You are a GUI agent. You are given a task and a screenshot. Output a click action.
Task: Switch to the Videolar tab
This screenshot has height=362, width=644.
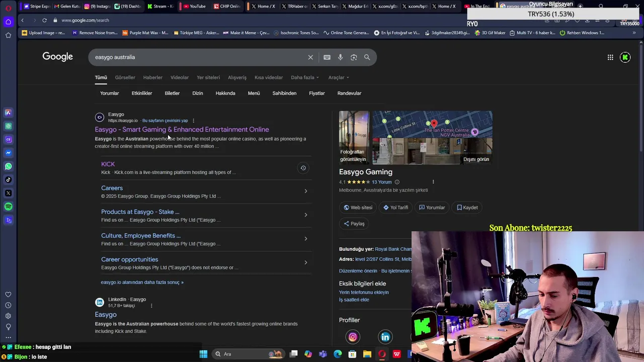[180, 77]
